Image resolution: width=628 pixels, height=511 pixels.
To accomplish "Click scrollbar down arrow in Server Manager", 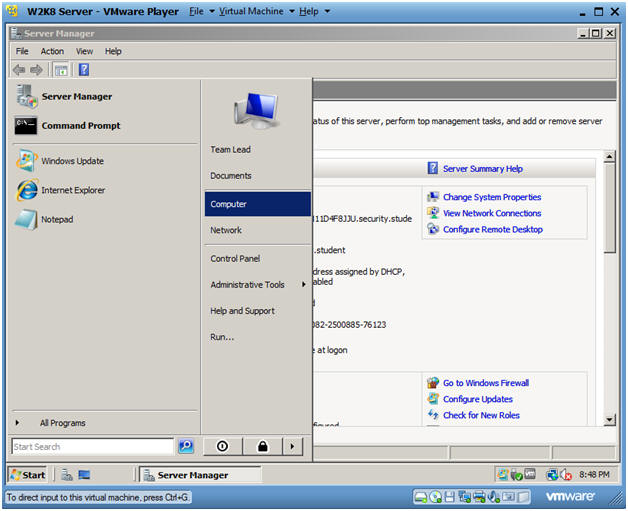I will pyautogui.click(x=609, y=419).
